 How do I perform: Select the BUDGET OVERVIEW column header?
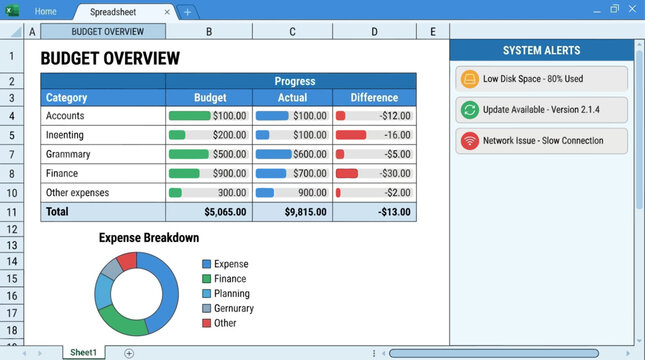(103, 32)
